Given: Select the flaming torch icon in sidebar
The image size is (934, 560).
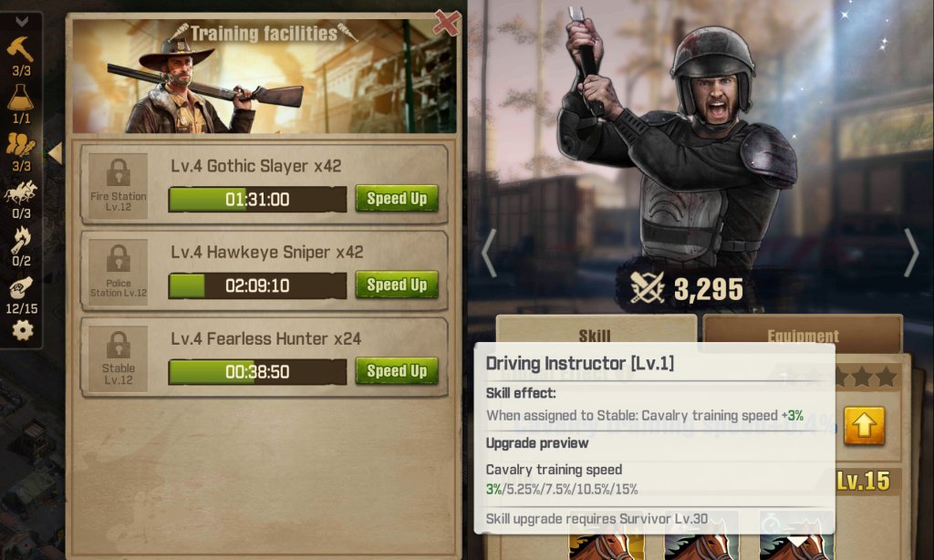Looking at the screenshot, I should coord(20,240).
